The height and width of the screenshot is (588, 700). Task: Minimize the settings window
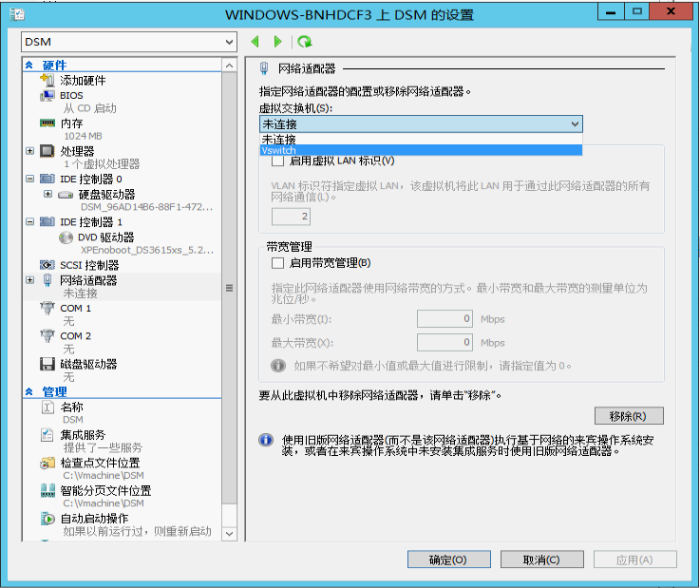(611, 11)
